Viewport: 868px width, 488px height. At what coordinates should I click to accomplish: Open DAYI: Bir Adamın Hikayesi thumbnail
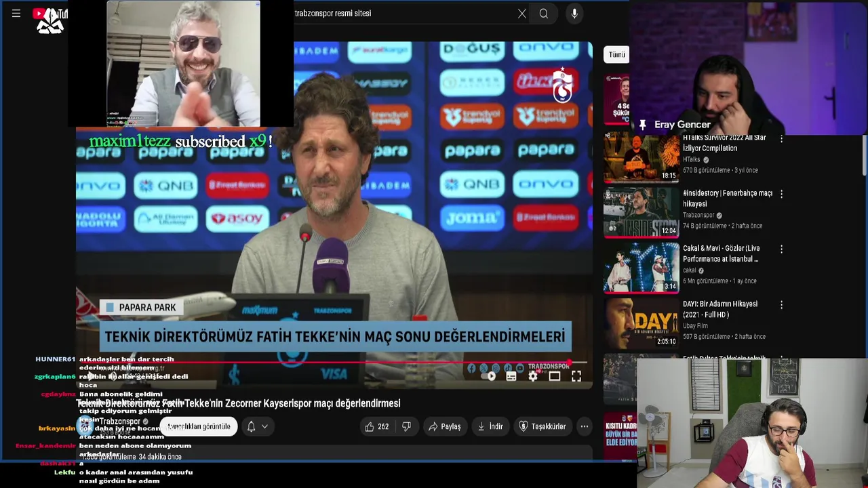pyautogui.click(x=641, y=323)
